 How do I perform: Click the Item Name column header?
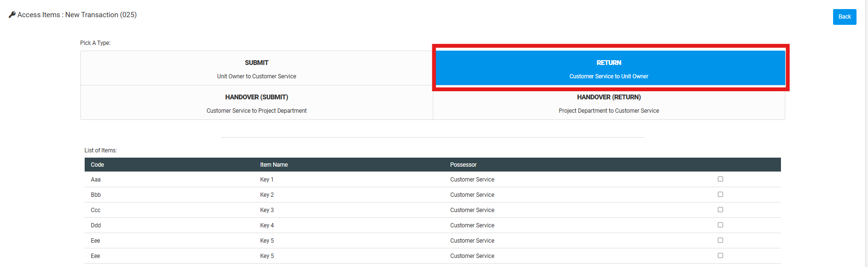274,165
